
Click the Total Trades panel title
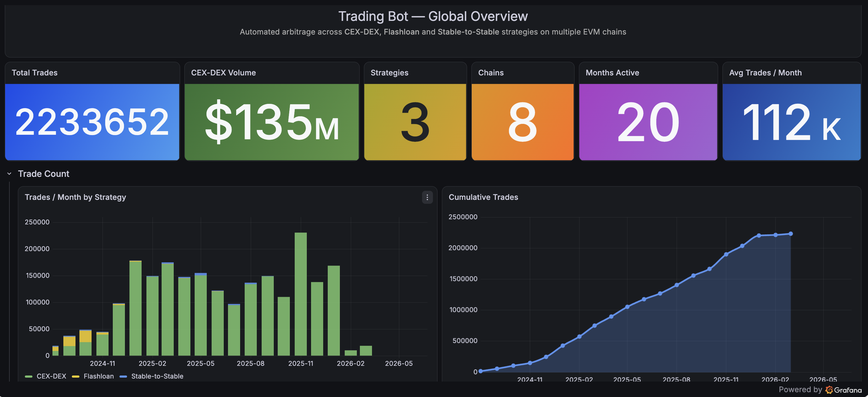click(x=35, y=73)
